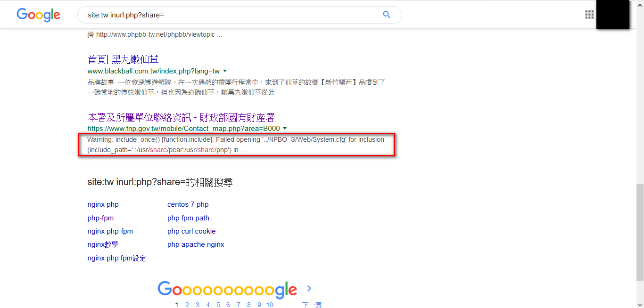Go to results page 6
Viewport: 644px width, 308px height.
(x=228, y=305)
